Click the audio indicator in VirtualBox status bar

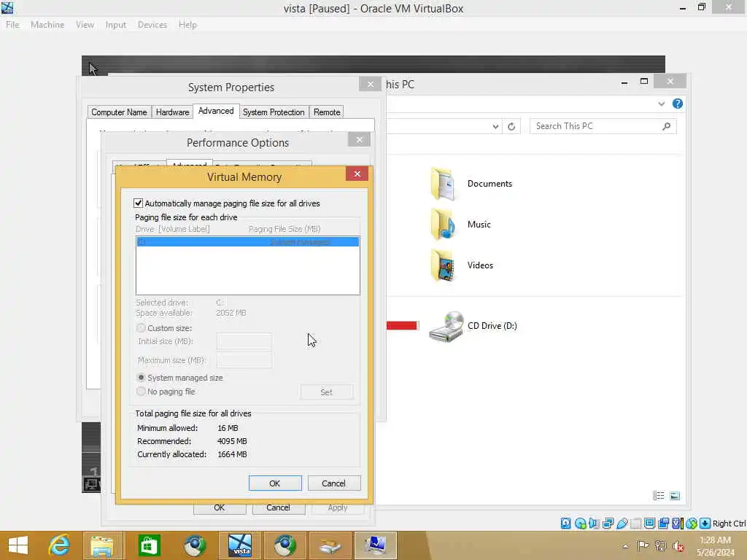click(x=594, y=524)
